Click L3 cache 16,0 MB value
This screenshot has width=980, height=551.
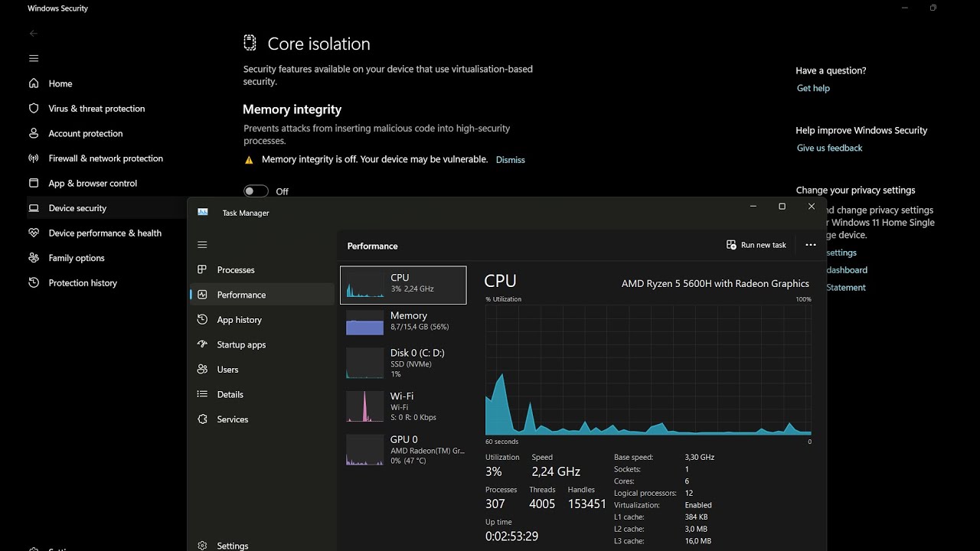698,541
